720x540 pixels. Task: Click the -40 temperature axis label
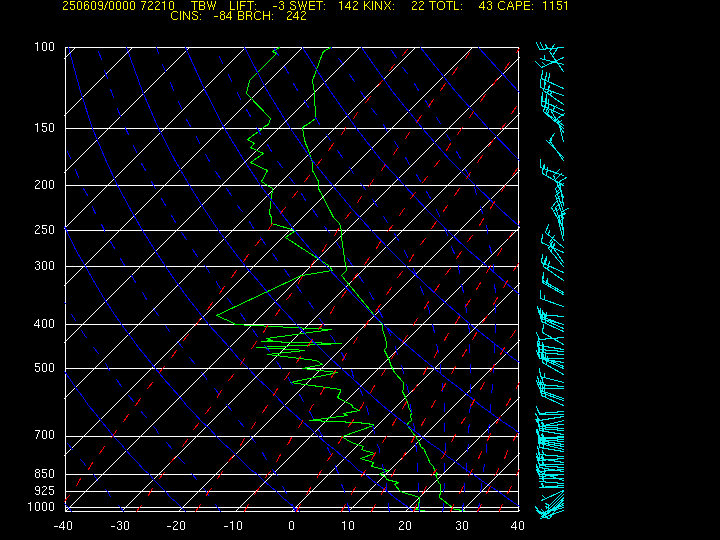point(63,526)
